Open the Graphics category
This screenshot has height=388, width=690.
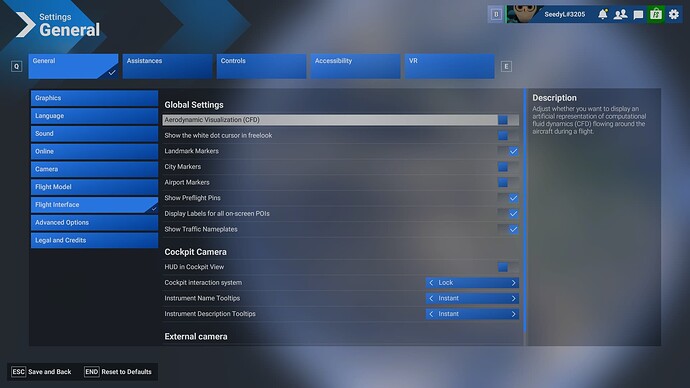(94, 98)
